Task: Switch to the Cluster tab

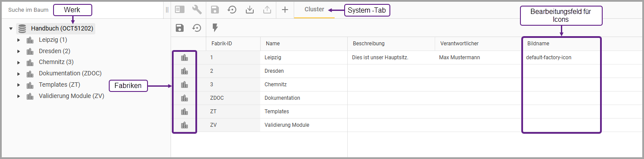Action: [314, 9]
